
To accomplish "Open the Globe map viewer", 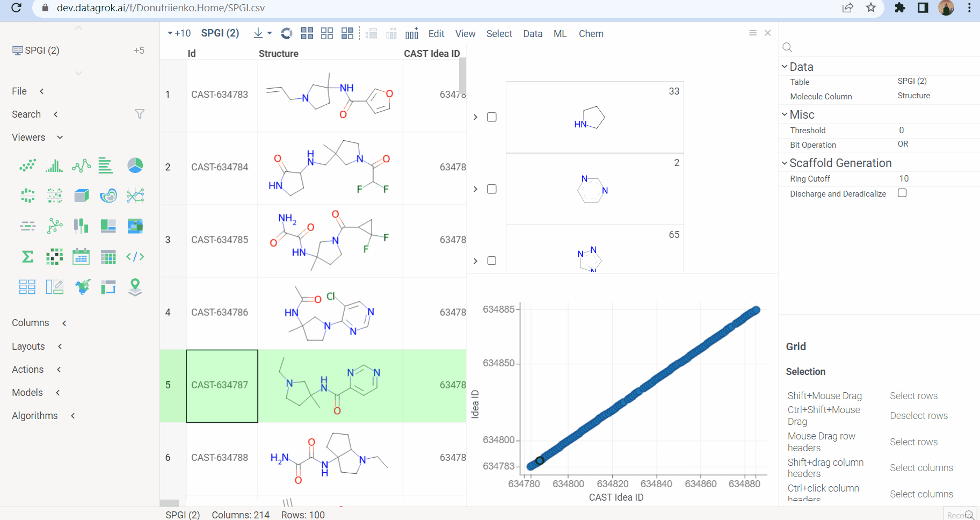I will point(81,287).
